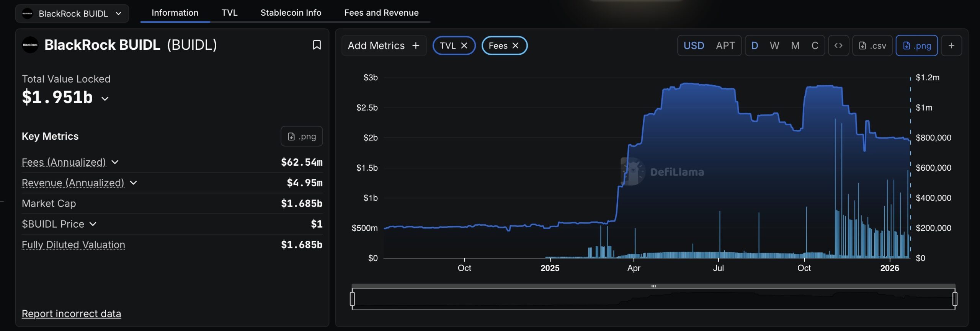
Task: Click the plus icon beside the chart .png button
Action: click(x=951, y=46)
